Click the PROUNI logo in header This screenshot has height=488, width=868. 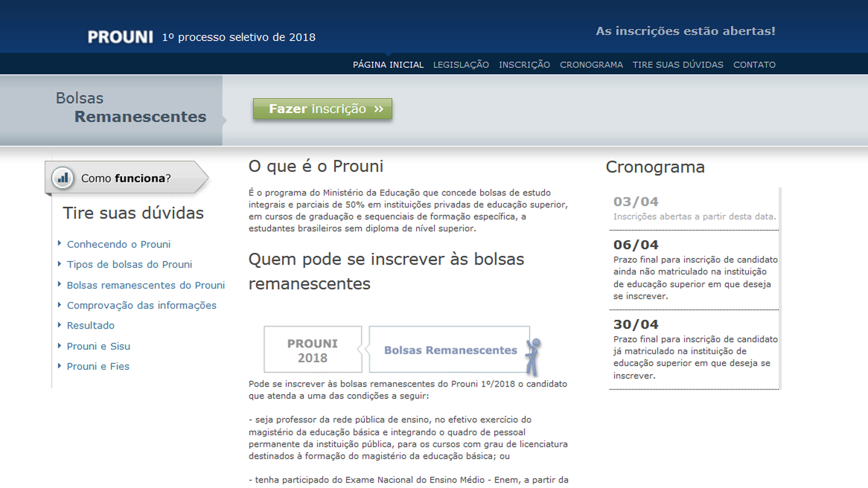(x=120, y=37)
